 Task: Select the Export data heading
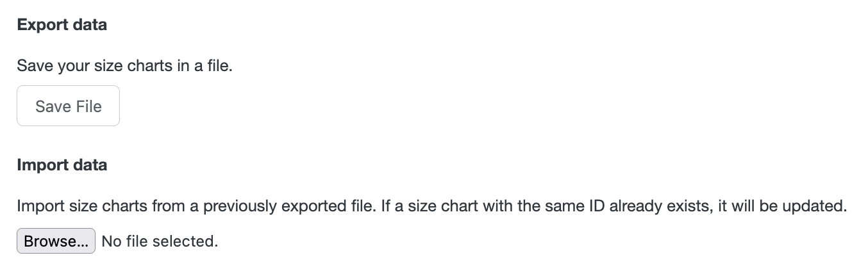(62, 25)
